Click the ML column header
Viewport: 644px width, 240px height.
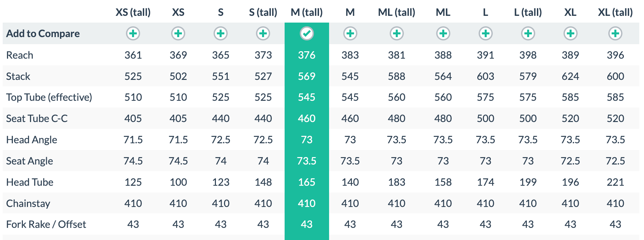(443, 12)
